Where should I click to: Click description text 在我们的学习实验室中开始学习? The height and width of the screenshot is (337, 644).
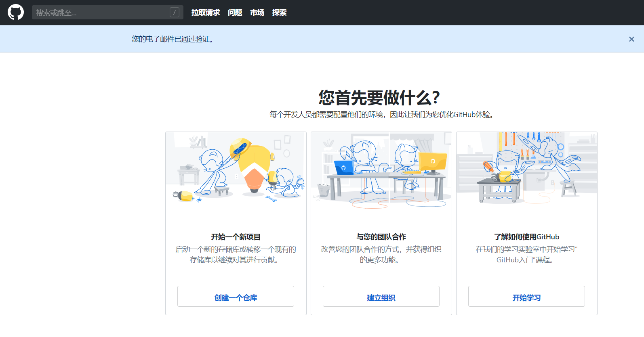pyautogui.click(x=527, y=255)
